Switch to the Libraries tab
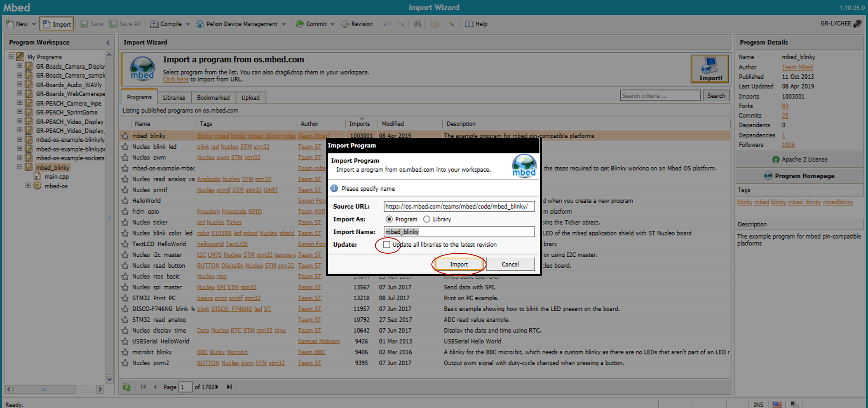The width and height of the screenshot is (868, 408). 174,97
